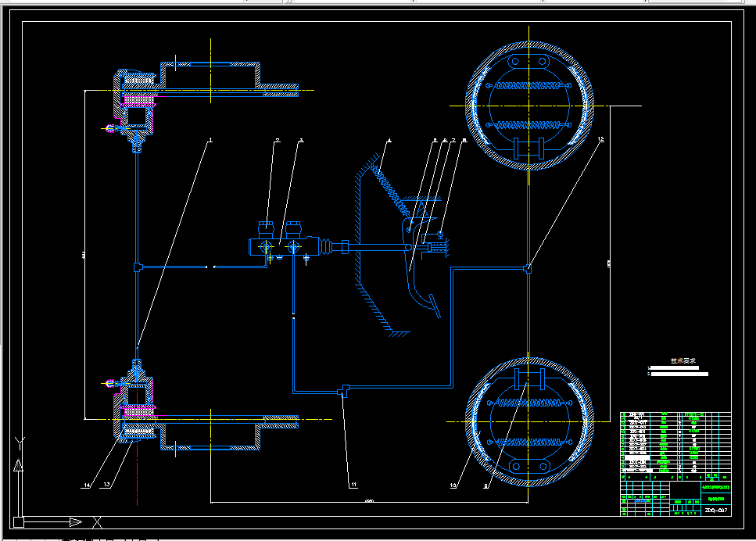Click callout number 12 label
756x541 pixels.
[x=600, y=139]
